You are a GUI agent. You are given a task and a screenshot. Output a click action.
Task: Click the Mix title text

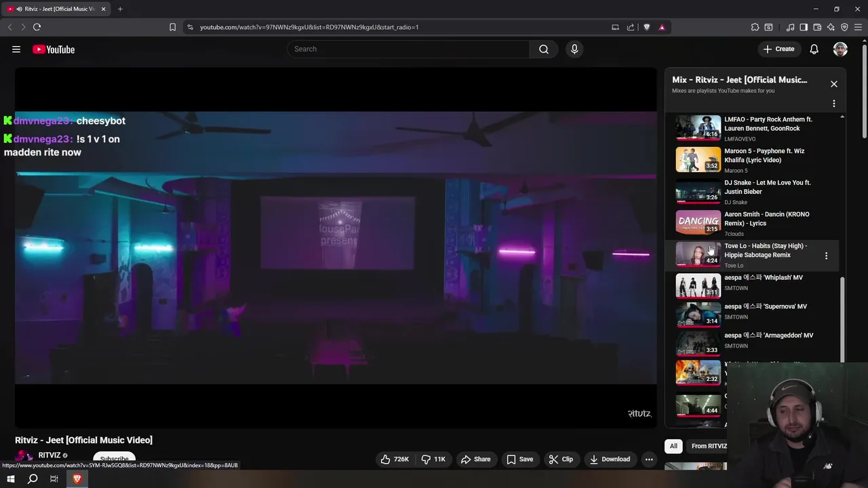click(740, 79)
